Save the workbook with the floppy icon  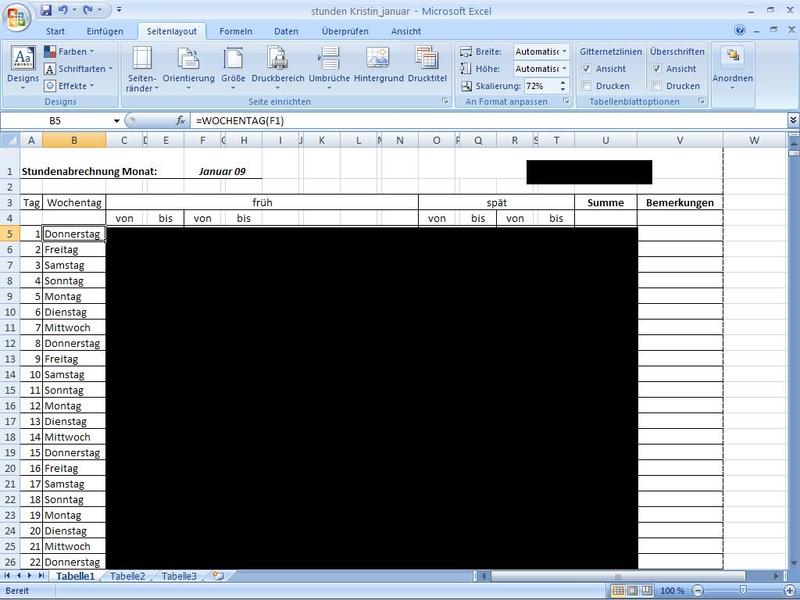[46, 10]
